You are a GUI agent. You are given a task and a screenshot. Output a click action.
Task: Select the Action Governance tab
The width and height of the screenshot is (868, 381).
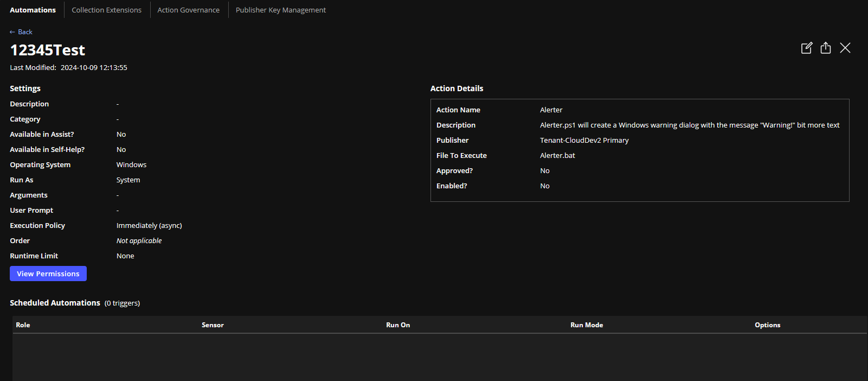pyautogui.click(x=188, y=10)
